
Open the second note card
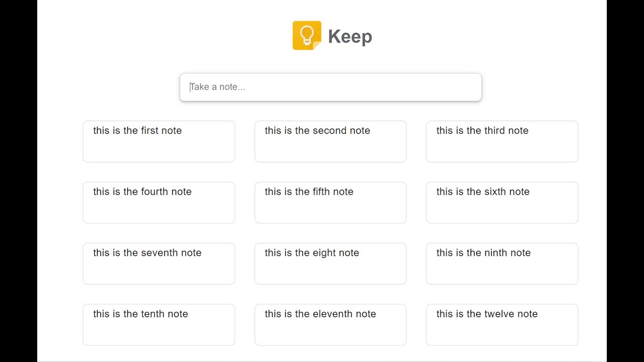tap(330, 141)
